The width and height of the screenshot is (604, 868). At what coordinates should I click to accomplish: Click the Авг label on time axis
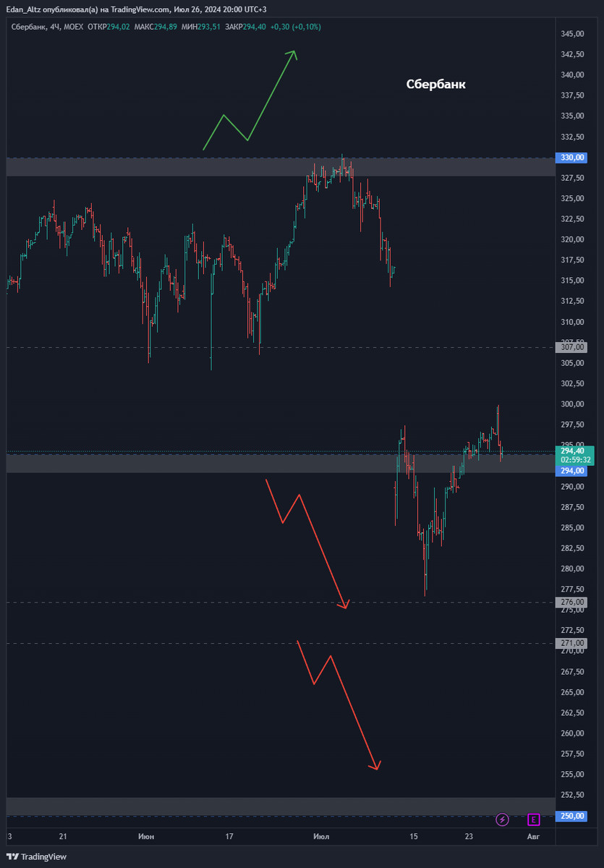(x=533, y=837)
